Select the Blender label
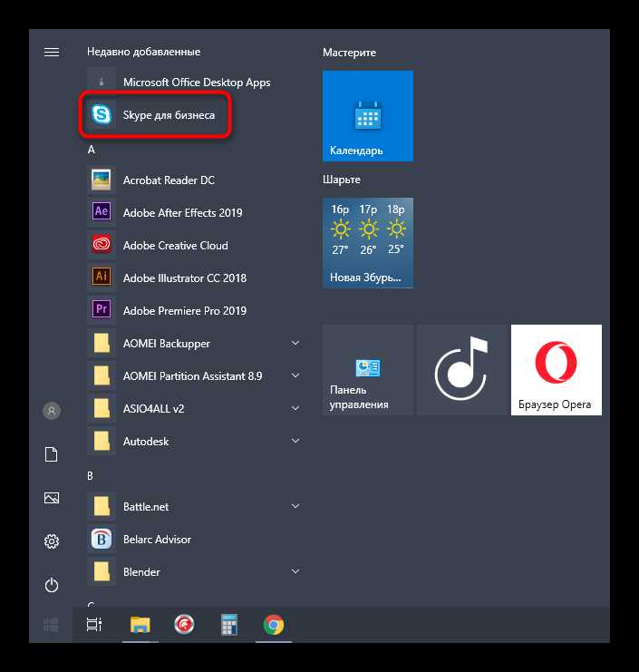The height and width of the screenshot is (672, 639). pos(141,572)
